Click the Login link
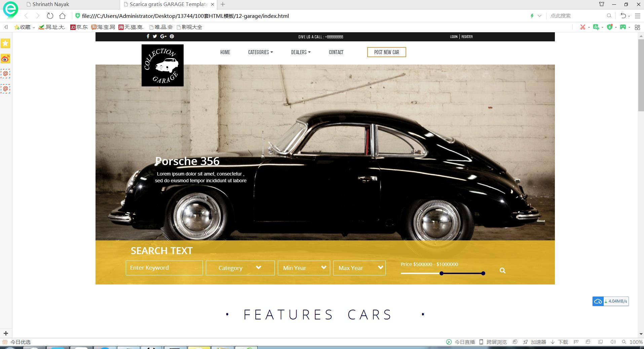 (454, 37)
